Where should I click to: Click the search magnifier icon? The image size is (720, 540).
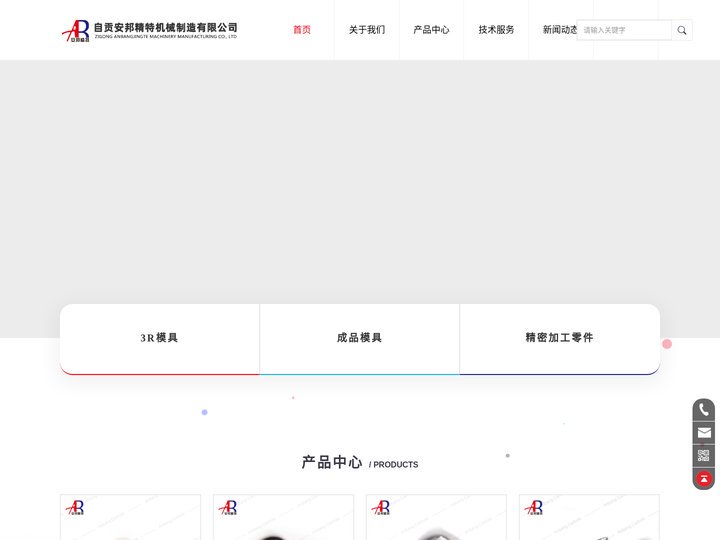681,30
